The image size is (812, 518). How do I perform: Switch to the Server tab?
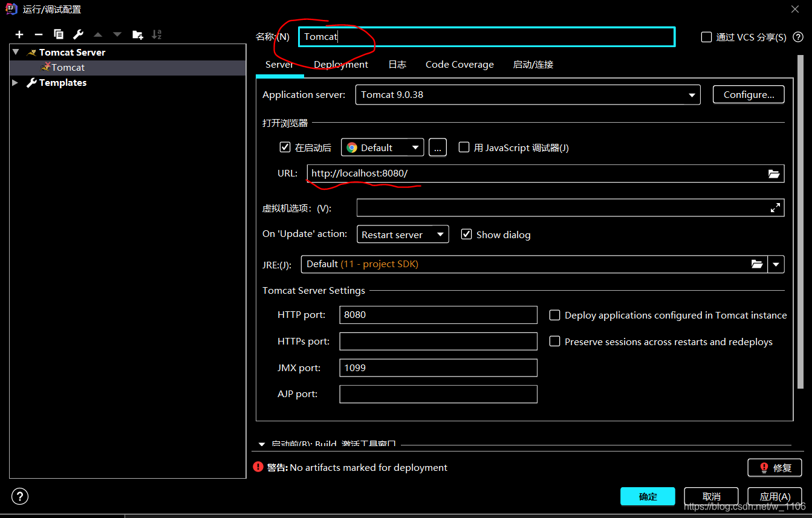click(x=279, y=65)
